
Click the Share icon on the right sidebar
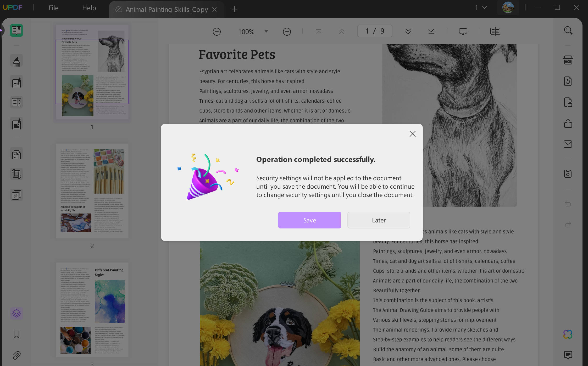pyautogui.click(x=568, y=124)
